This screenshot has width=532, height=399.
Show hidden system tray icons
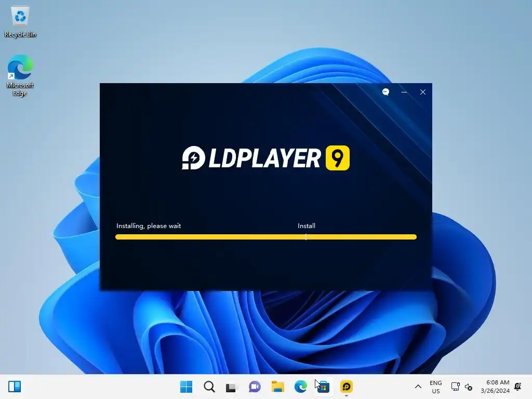point(418,387)
